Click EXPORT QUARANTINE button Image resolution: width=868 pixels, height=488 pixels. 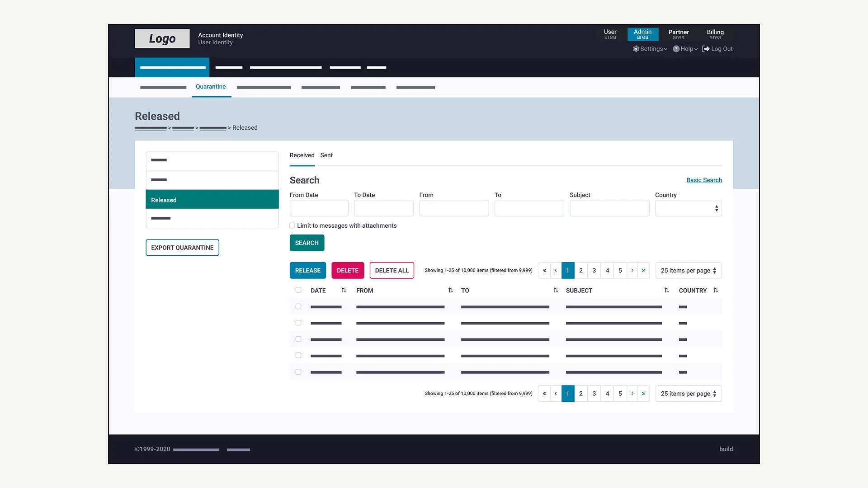(x=182, y=248)
